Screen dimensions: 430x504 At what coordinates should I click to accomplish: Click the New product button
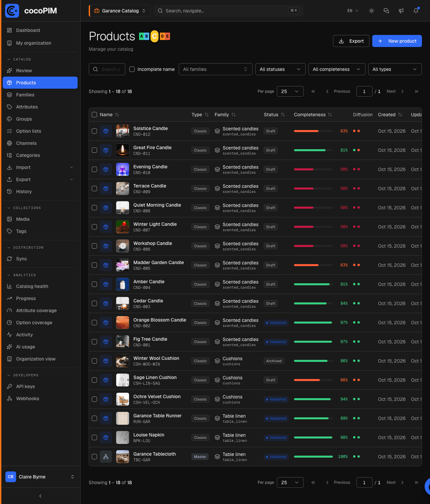click(397, 41)
